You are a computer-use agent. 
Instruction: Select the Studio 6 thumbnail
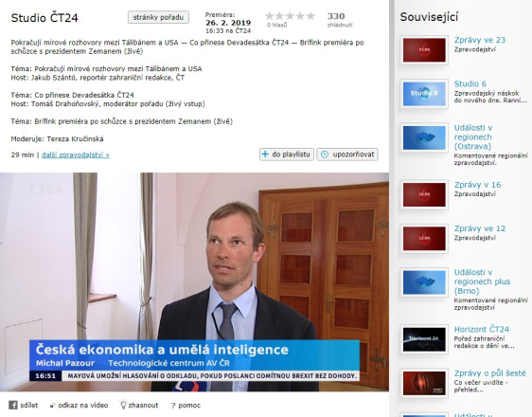pos(424,94)
